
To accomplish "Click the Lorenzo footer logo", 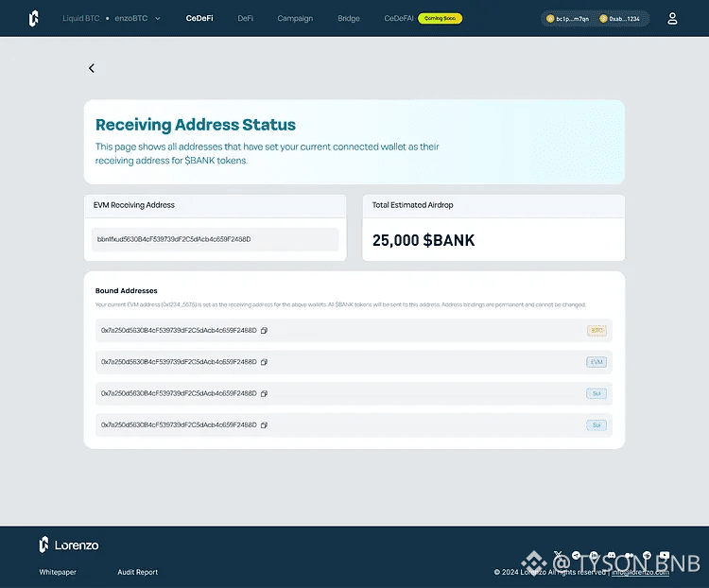I will click(x=69, y=545).
